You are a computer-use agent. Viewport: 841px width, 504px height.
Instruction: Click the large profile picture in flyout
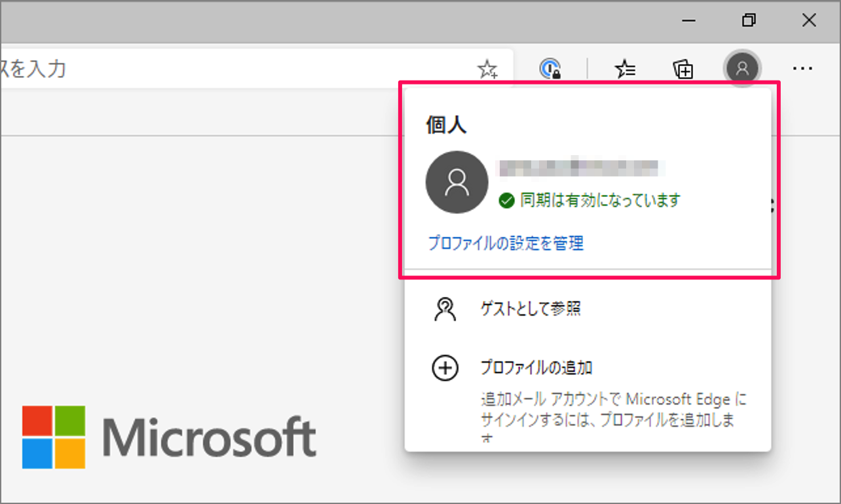(457, 183)
